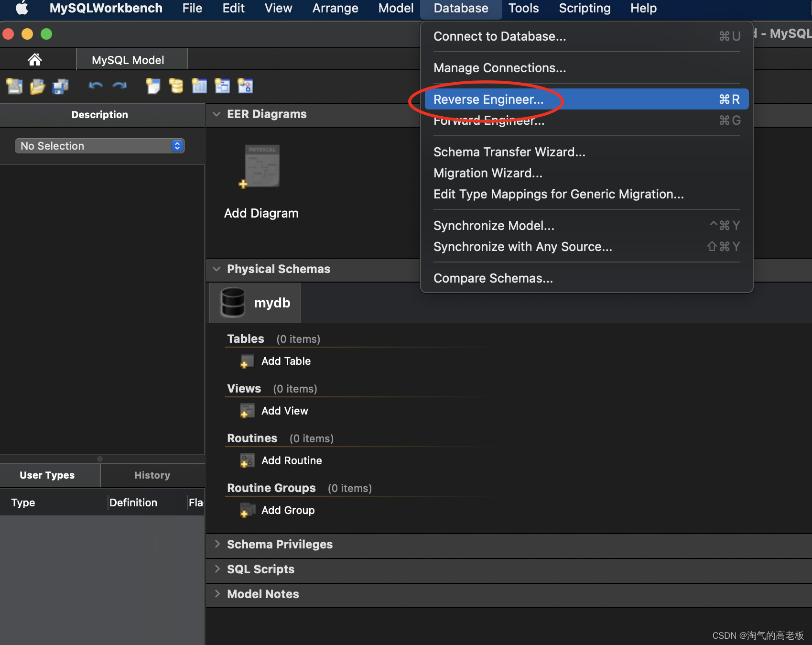The width and height of the screenshot is (812, 645).
Task: Open the Edit menu
Action: [x=233, y=8]
